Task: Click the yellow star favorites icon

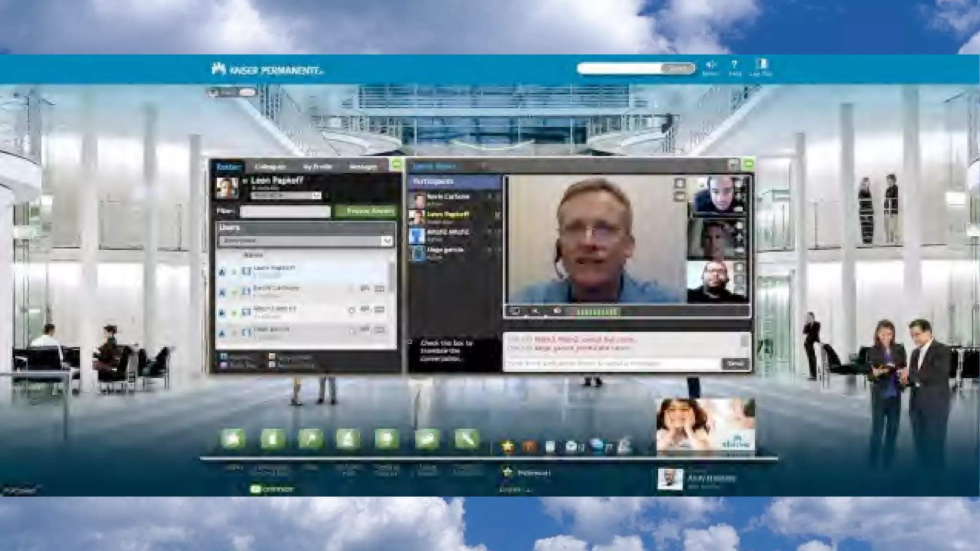Action: point(507,446)
